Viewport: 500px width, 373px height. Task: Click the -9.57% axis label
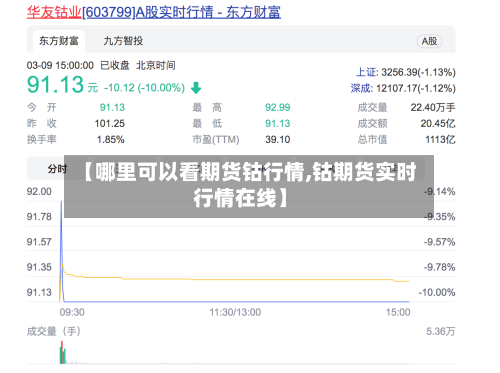tap(439, 242)
